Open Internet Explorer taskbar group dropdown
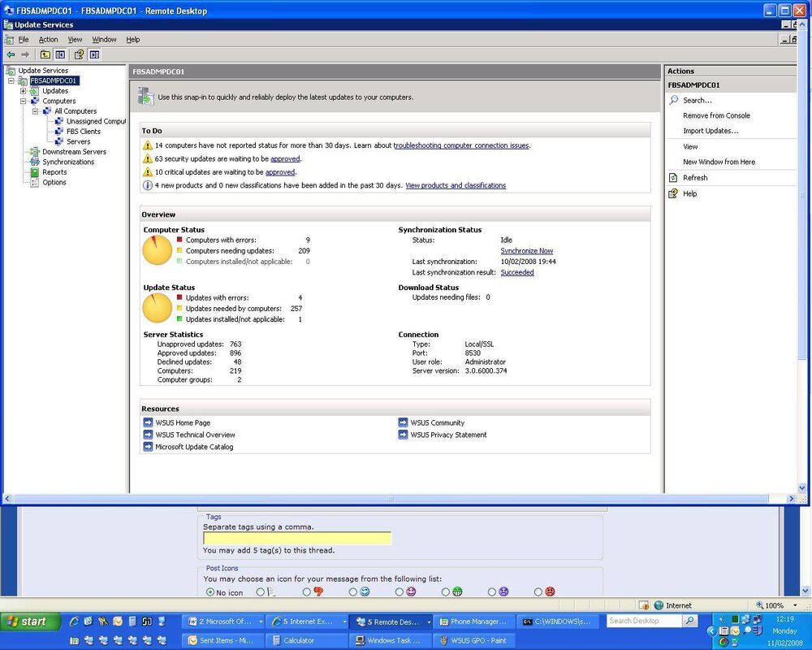The image size is (812, 650). [x=344, y=622]
